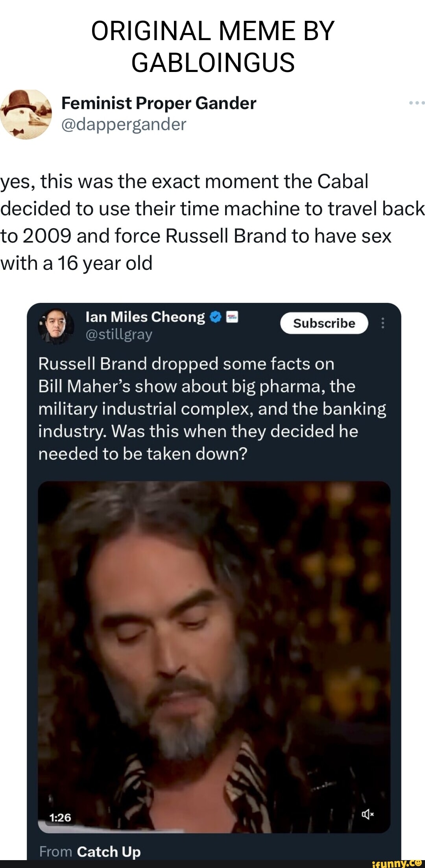Open the @stillgray handle

(x=119, y=335)
